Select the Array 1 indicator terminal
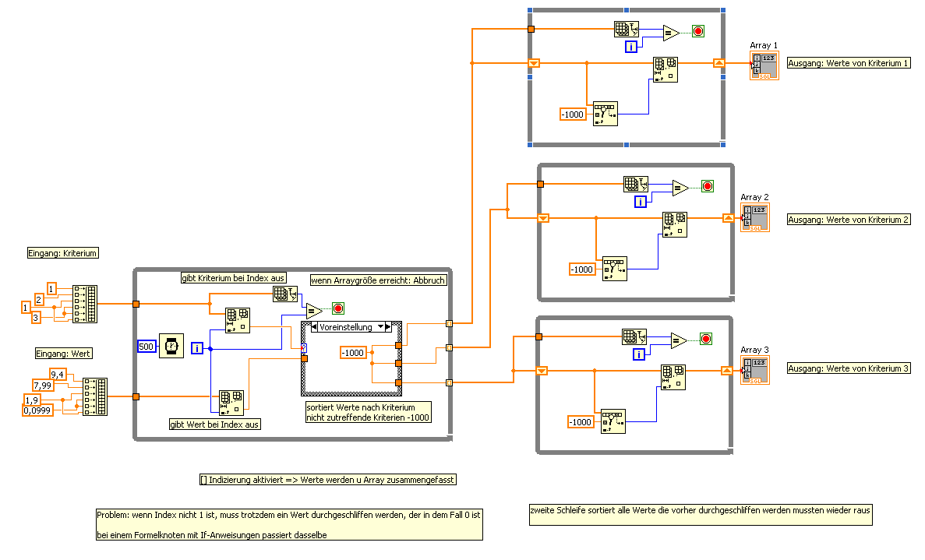 point(764,65)
